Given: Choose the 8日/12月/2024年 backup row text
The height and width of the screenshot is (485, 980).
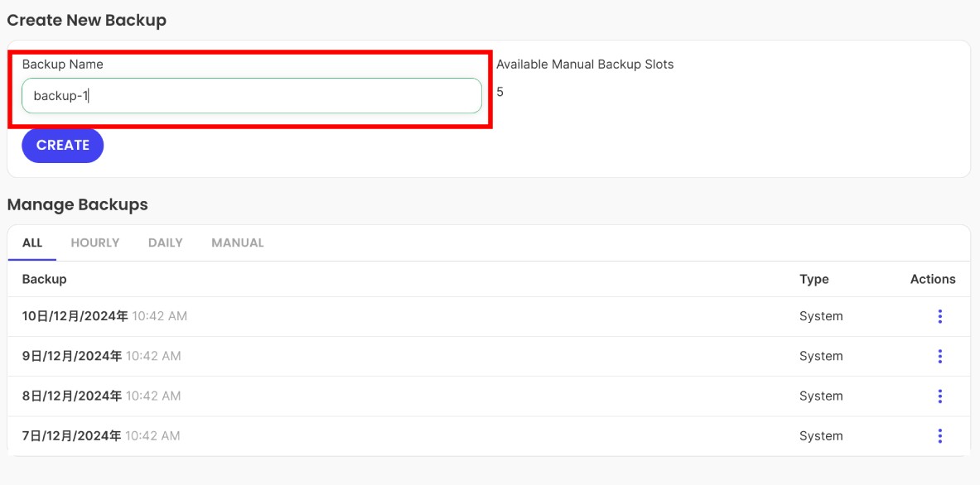Looking at the screenshot, I should 72,396.
